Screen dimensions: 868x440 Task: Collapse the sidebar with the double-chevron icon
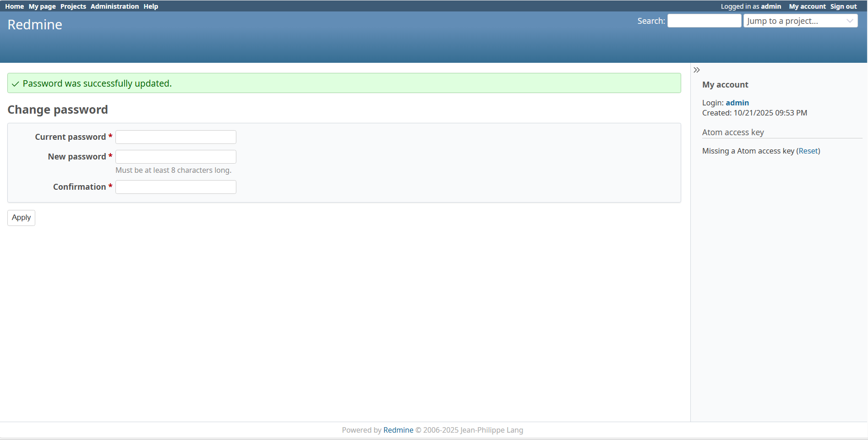[x=697, y=70]
